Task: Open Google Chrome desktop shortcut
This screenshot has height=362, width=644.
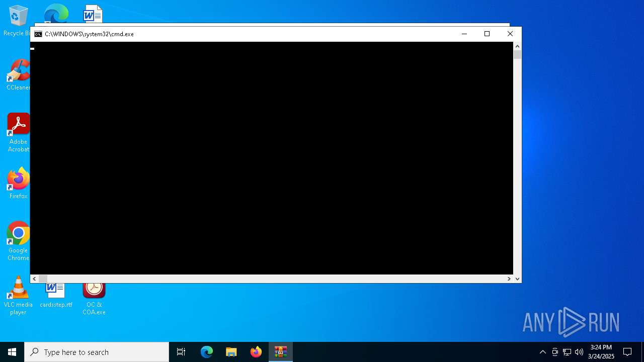Action: [18, 241]
